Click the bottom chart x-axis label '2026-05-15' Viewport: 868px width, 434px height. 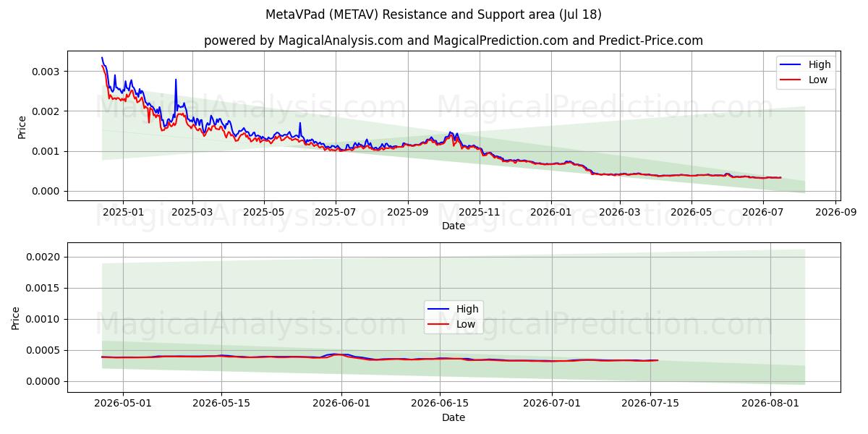(221, 404)
